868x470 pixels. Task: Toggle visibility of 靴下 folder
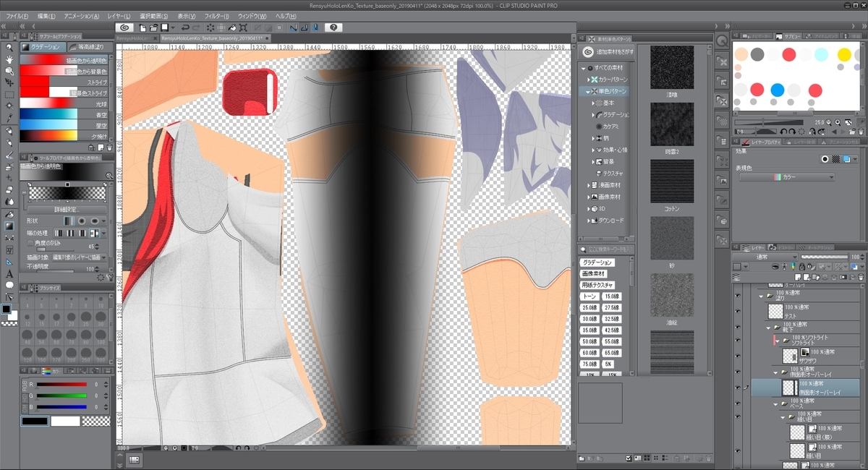click(x=738, y=327)
